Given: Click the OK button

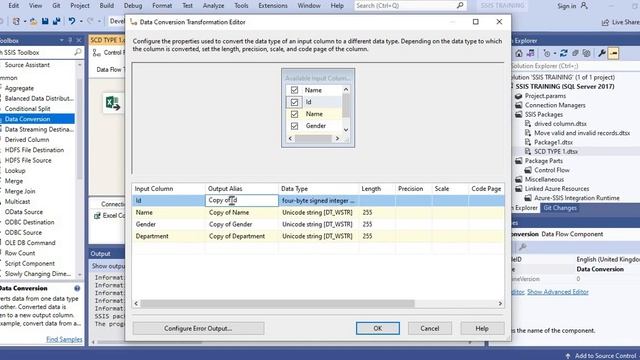Looking at the screenshot, I should (x=378, y=328).
